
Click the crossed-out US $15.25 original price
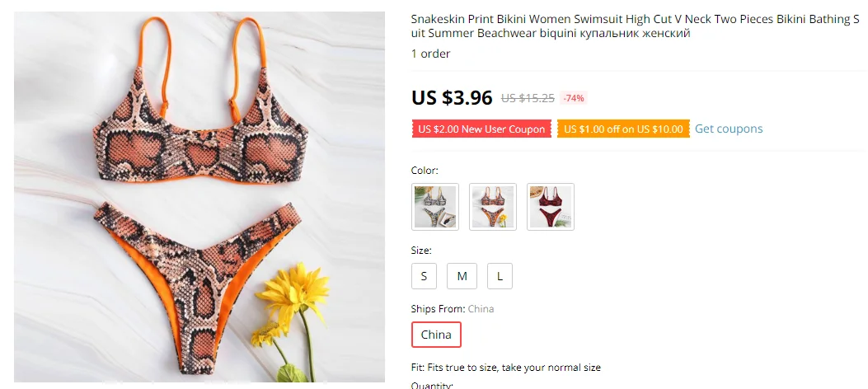tap(528, 99)
